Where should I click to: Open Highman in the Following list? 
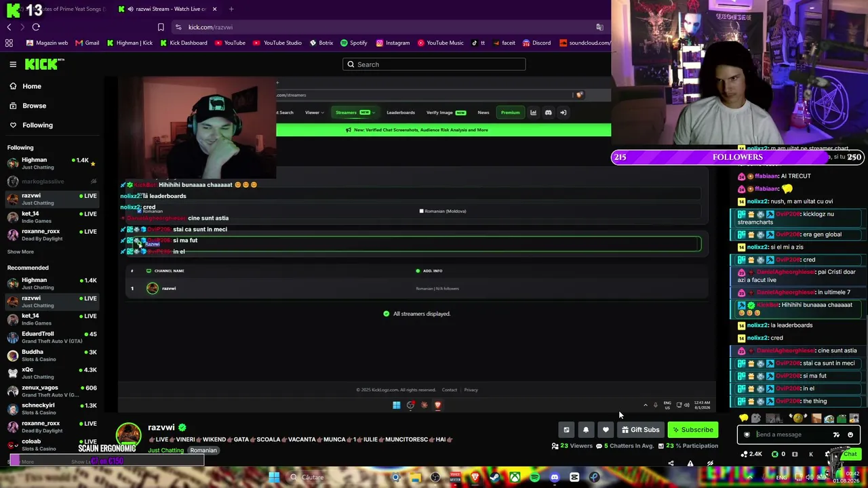[53, 163]
